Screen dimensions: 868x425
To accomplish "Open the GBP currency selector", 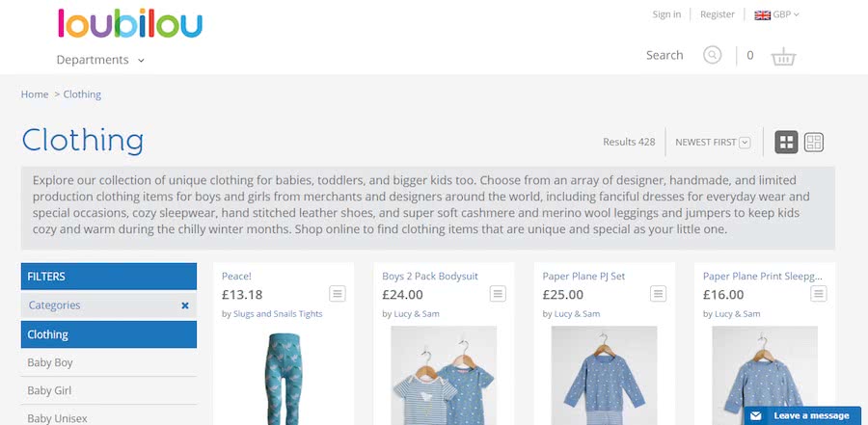I will point(776,15).
